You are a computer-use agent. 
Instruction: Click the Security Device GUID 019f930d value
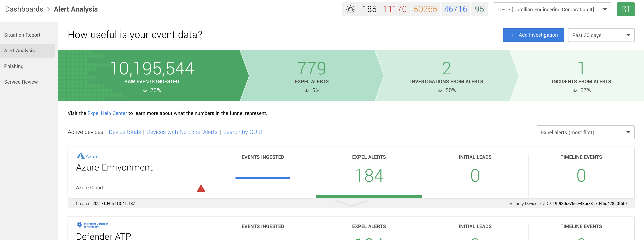[588, 204]
